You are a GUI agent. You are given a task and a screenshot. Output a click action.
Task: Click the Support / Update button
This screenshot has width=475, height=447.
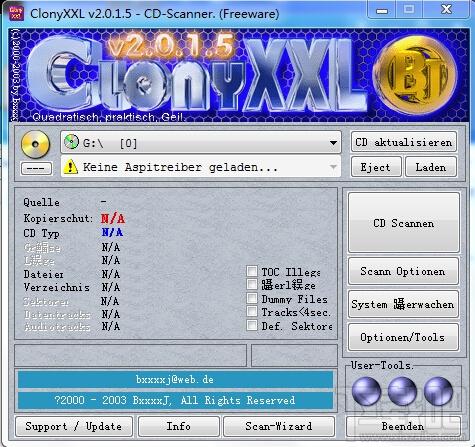coord(74,426)
